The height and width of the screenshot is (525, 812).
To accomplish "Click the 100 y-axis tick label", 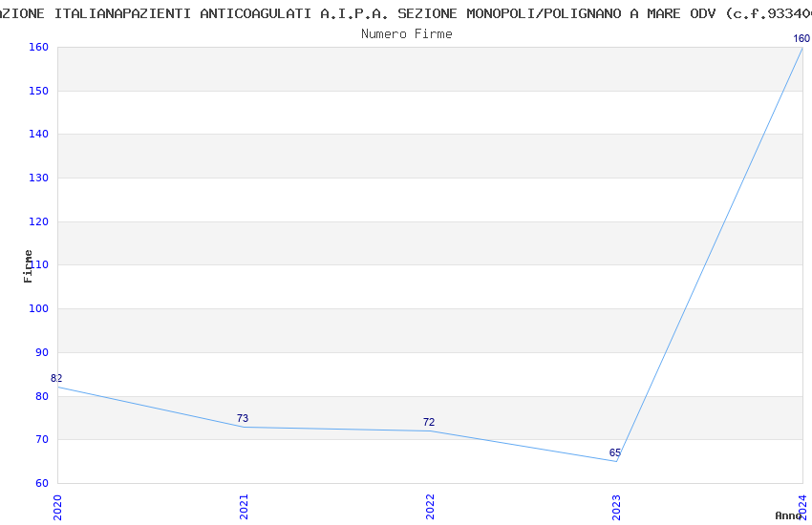I will [x=39, y=308].
